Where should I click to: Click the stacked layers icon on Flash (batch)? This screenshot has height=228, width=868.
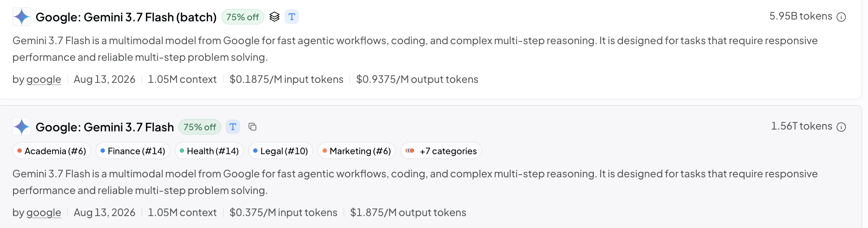click(x=275, y=17)
